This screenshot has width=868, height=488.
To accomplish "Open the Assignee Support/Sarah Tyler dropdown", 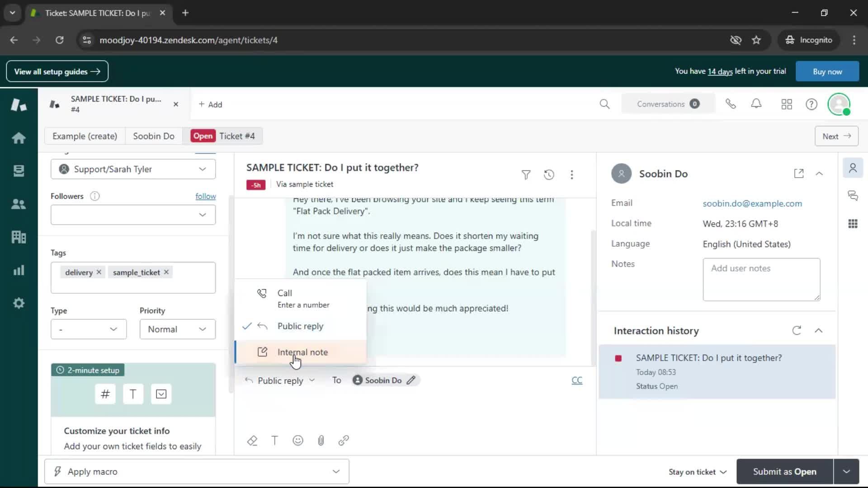I will tap(133, 169).
